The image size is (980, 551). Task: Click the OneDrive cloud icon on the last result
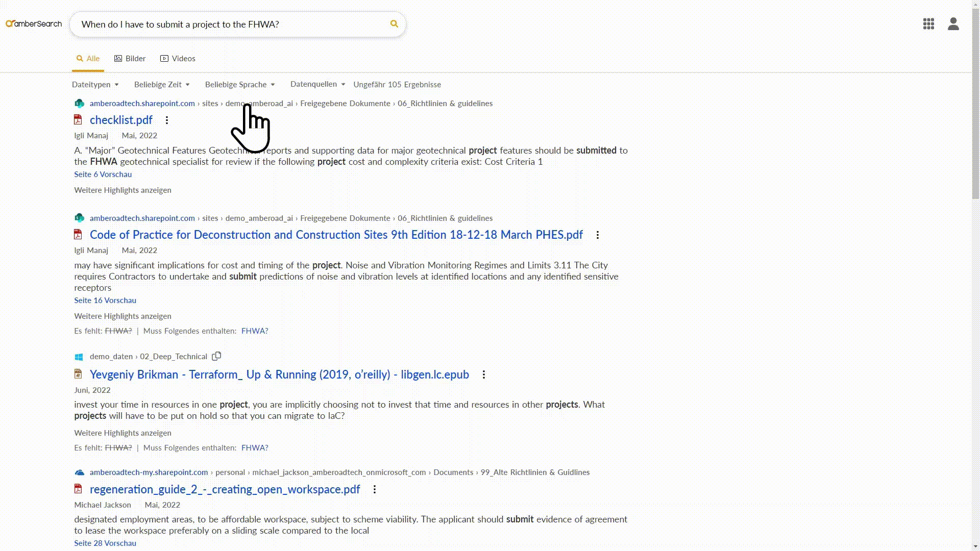click(80, 472)
